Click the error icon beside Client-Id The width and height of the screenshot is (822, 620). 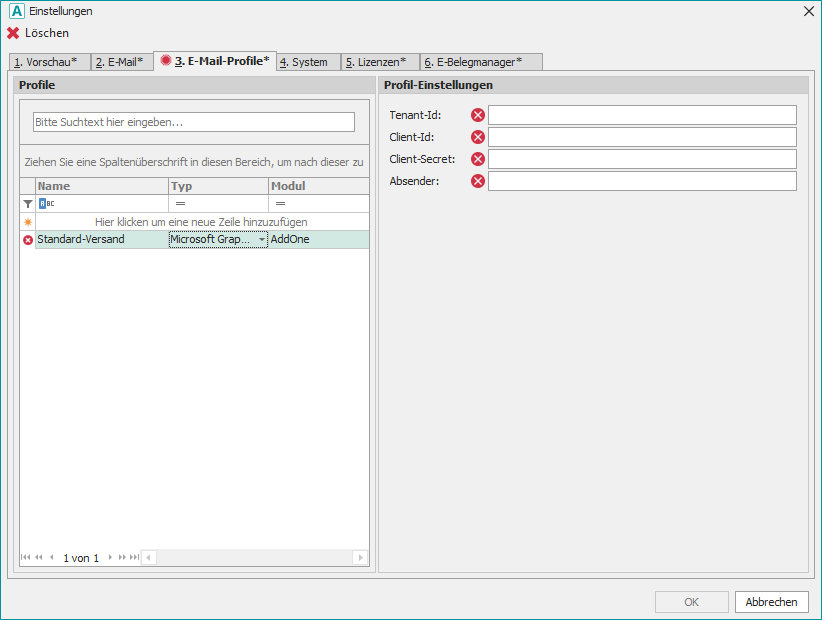478,137
